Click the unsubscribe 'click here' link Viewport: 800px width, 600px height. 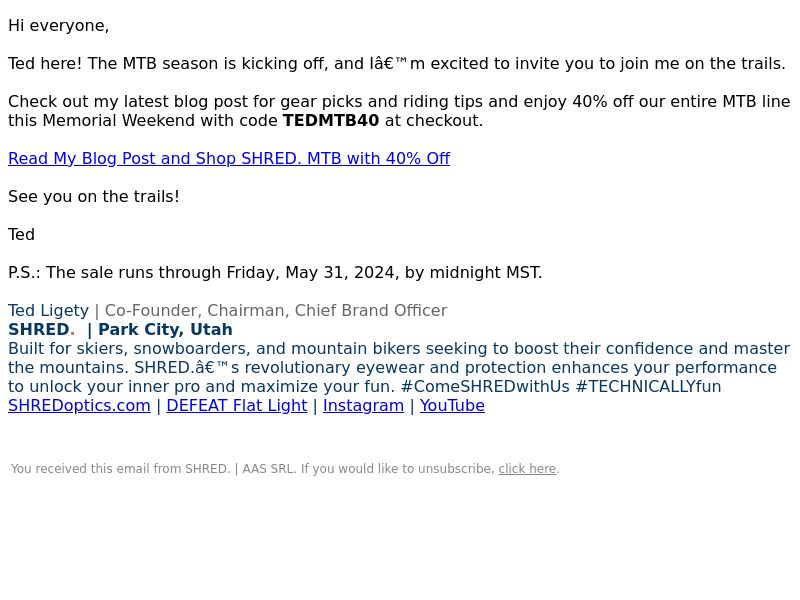pos(527,468)
